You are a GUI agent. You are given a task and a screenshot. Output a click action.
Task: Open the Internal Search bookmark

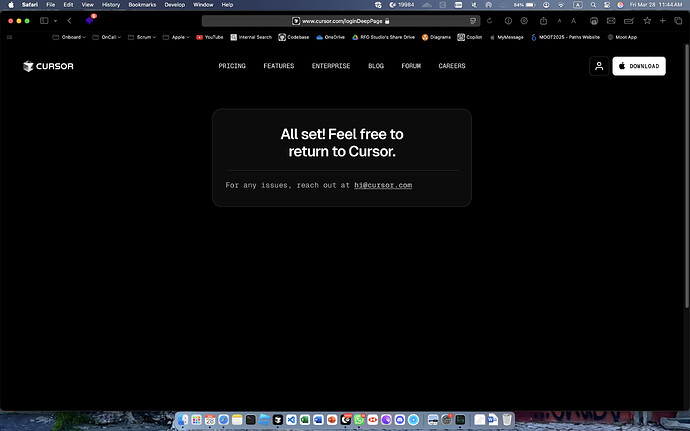click(251, 37)
